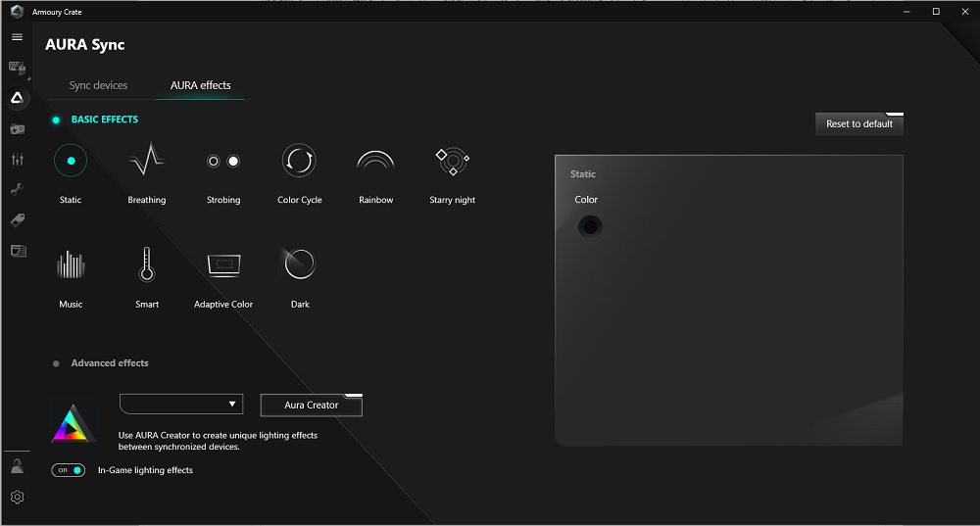Image resolution: width=980 pixels, height=526 pixels.
Task: Minimize the Armoury Crate window
Action: [906, 11]
